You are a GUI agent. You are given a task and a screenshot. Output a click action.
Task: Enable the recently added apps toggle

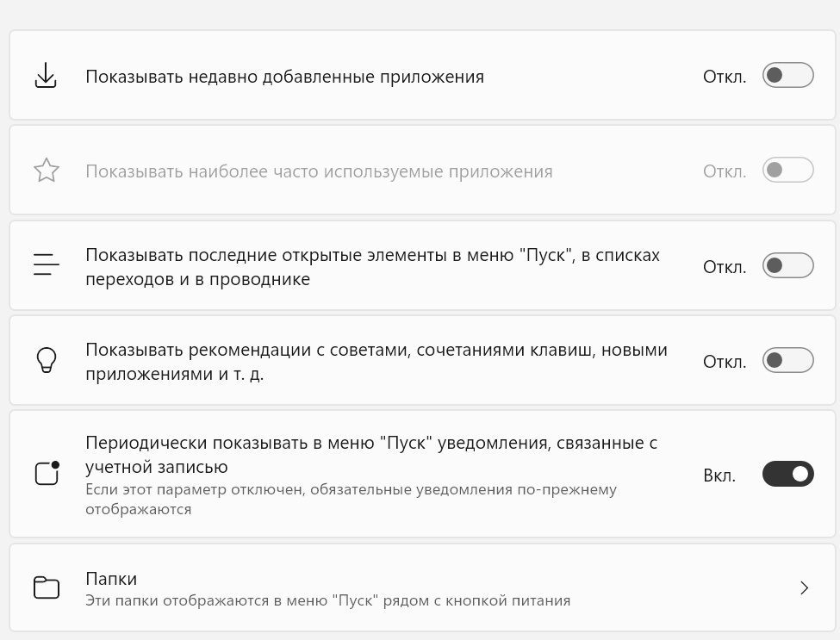click(x=787, y=76)
